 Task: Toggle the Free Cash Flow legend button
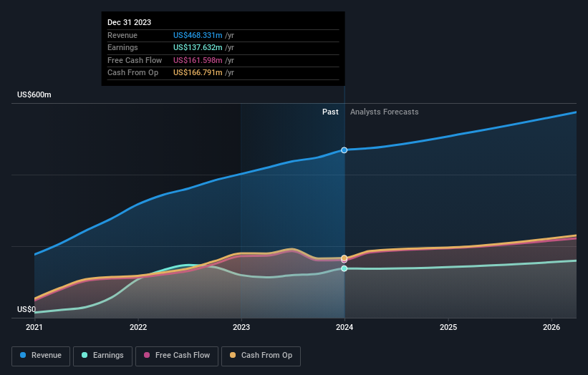tap(177, 356)
